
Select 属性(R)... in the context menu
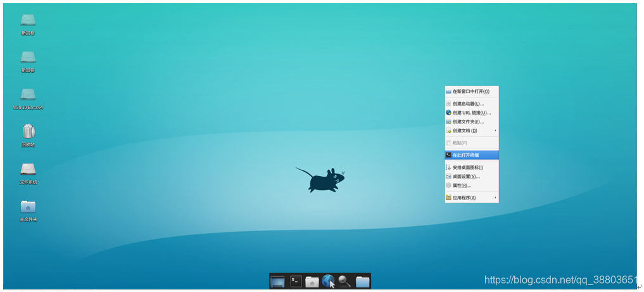pyautogui.click(x=472, y=186)
